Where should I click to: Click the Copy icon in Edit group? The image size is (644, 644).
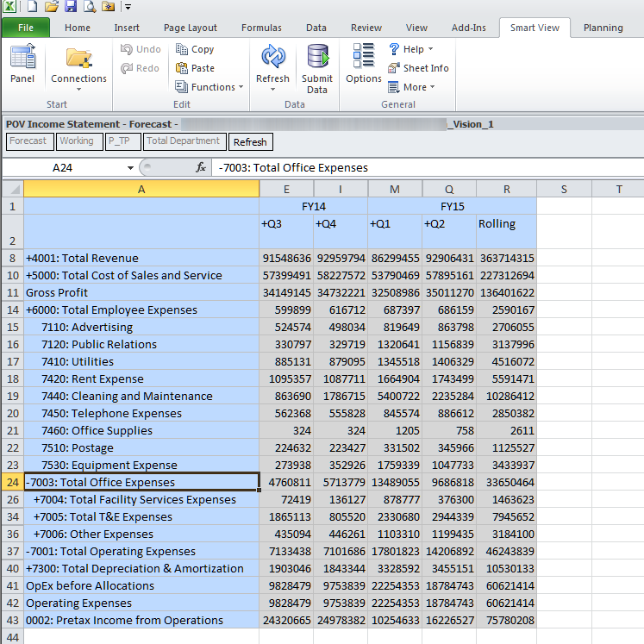coord(195,49)
